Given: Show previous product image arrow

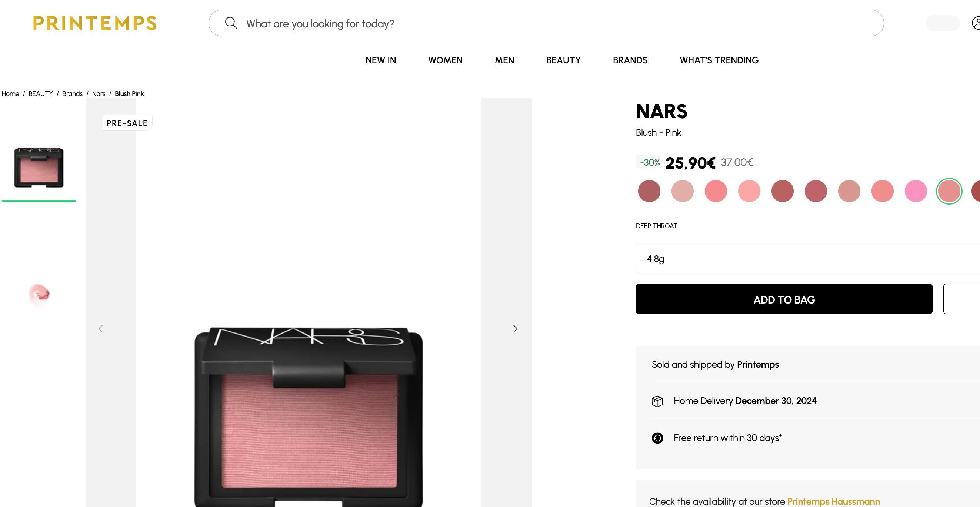Looking at the screenshot, I should pos(101,328).
